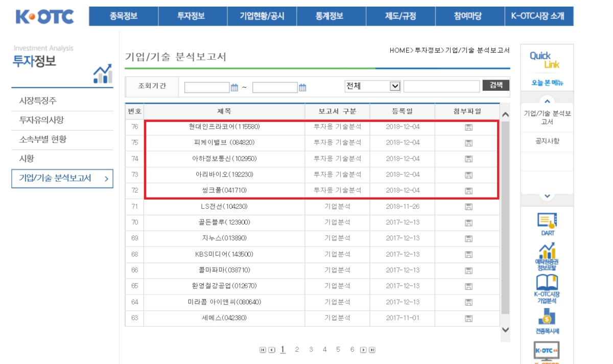Expand the 전체 search category dropdown
Image resolution: width=613 pixels, height=364 pixels.
pos(394,86)
